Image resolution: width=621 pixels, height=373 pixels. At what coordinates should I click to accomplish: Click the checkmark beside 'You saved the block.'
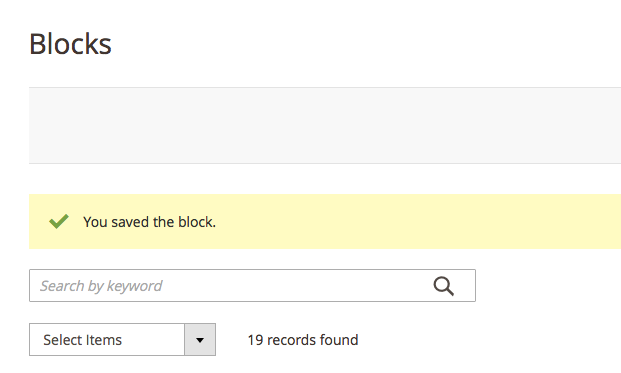pyautogui.click(x=59, y=221)
